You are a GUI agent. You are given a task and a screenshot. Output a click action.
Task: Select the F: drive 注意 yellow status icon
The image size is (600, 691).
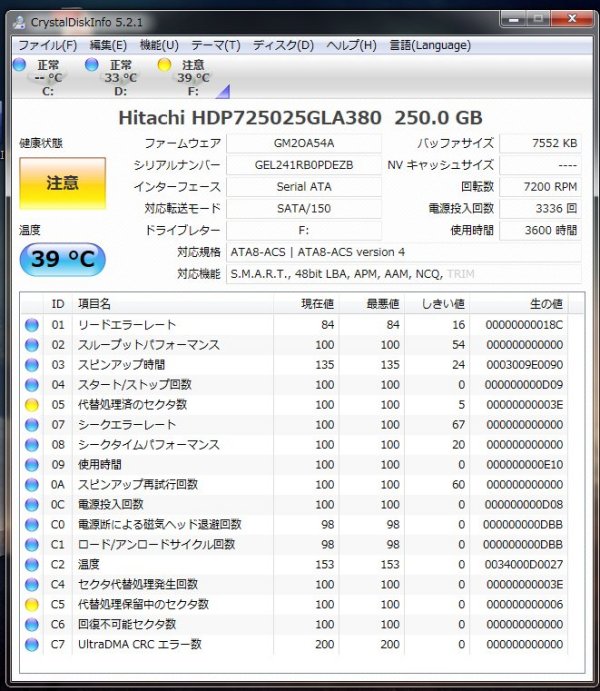pos(164,65)
